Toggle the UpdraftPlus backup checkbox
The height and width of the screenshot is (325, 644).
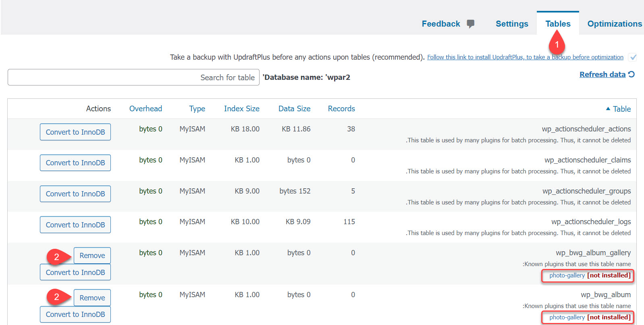(x=633, y=57)
